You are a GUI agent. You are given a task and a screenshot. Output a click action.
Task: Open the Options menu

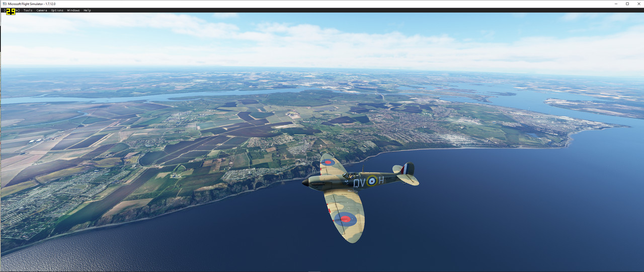[57, 10]
